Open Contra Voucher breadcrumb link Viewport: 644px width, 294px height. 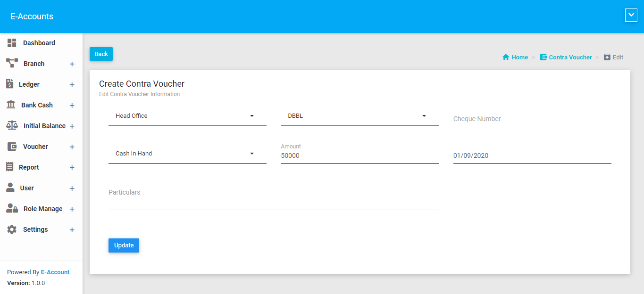(x=566, y=57)
